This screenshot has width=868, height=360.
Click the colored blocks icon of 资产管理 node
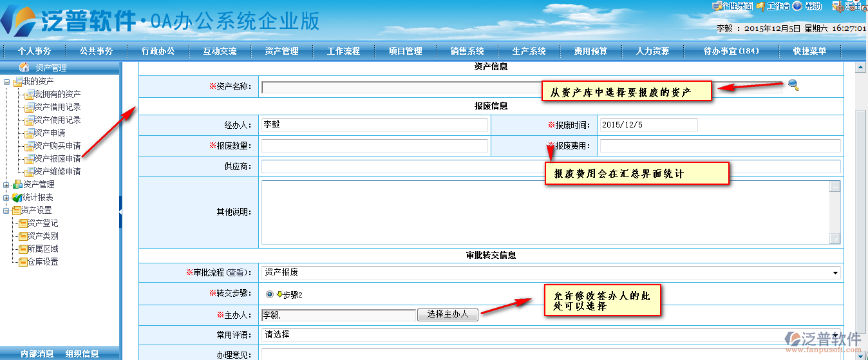[17, 185]
